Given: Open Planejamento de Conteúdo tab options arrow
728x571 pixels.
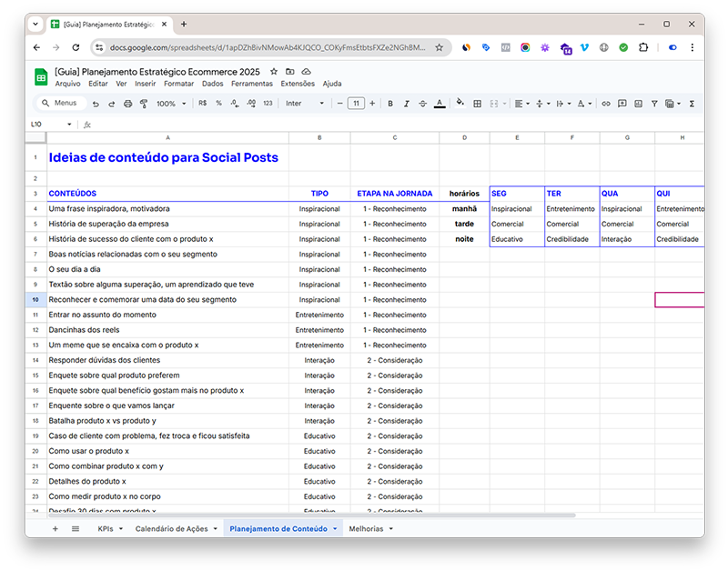Looking at the screenshot, I should pyautogui.click(x=335, y=529).
